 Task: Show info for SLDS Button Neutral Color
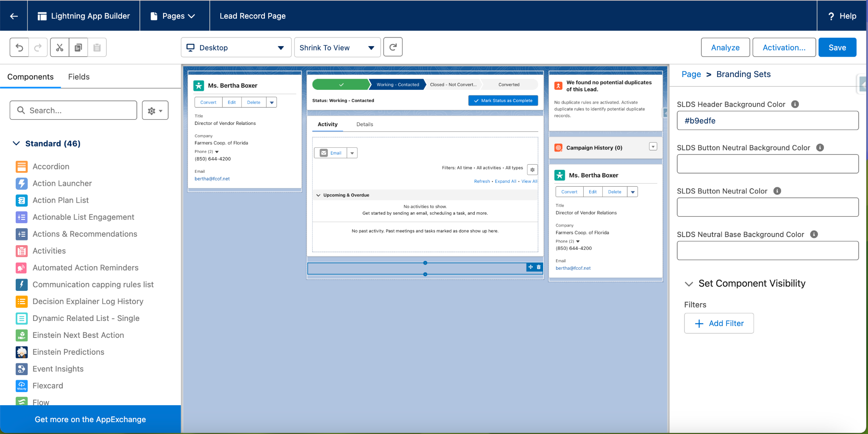777,191
